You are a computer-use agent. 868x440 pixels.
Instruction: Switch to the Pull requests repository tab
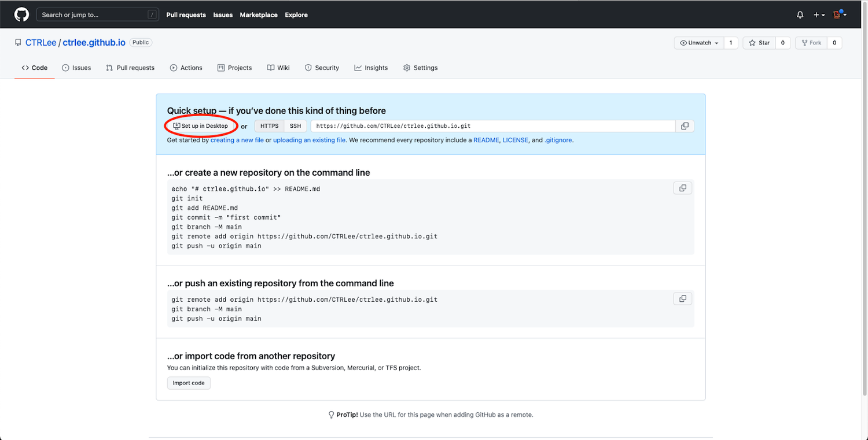[x=130, y=68]
